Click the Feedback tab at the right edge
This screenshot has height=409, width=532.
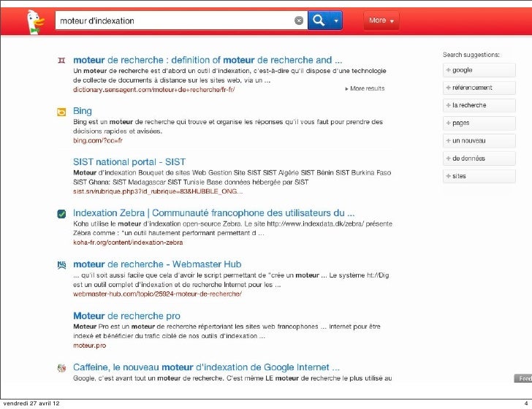pos(523,378)
